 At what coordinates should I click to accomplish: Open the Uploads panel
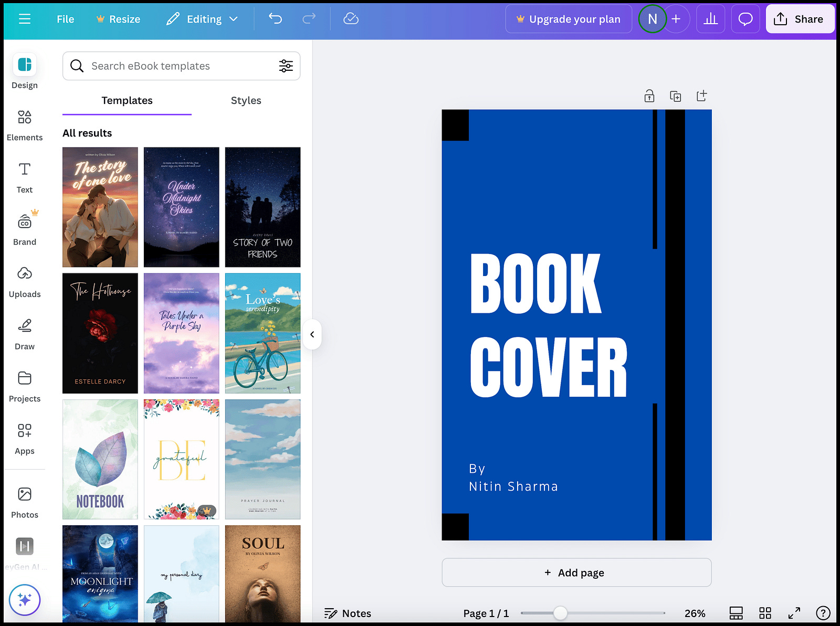click(25, 283)
